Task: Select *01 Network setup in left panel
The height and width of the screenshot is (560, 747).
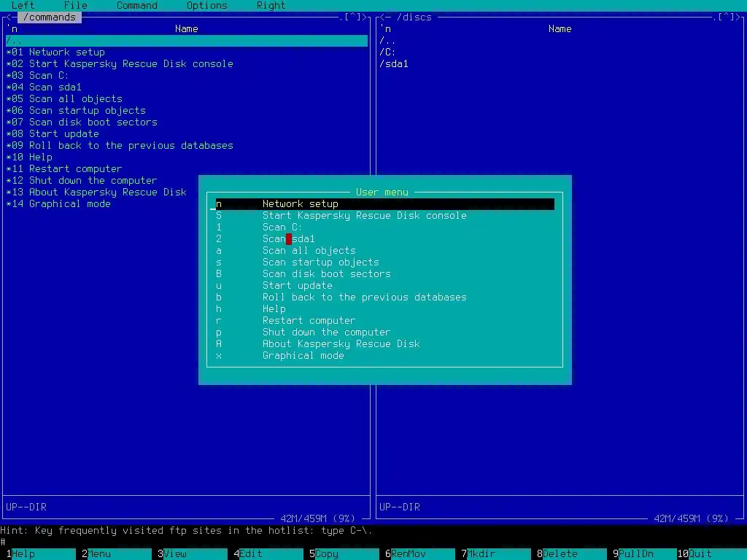Action: click(187, 52)
